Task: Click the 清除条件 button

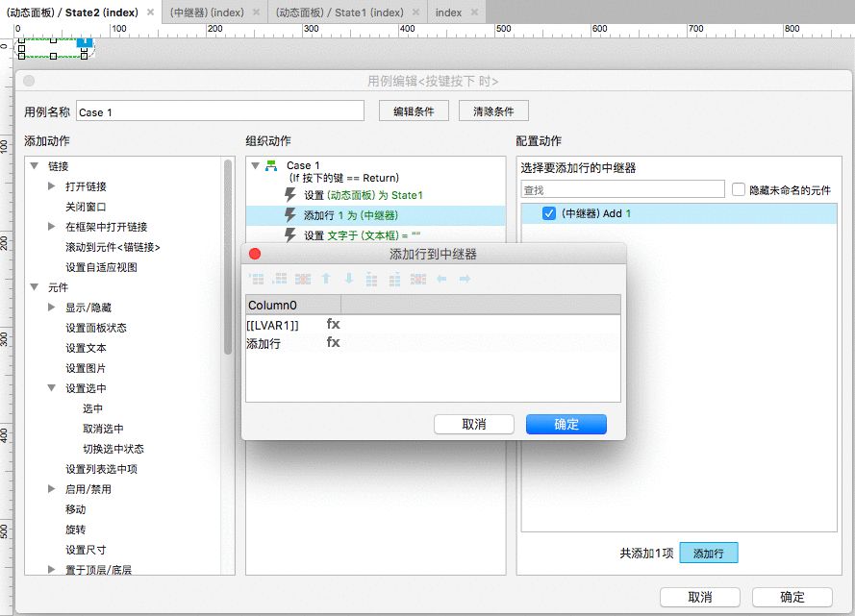Action: [x=493, y=111]
